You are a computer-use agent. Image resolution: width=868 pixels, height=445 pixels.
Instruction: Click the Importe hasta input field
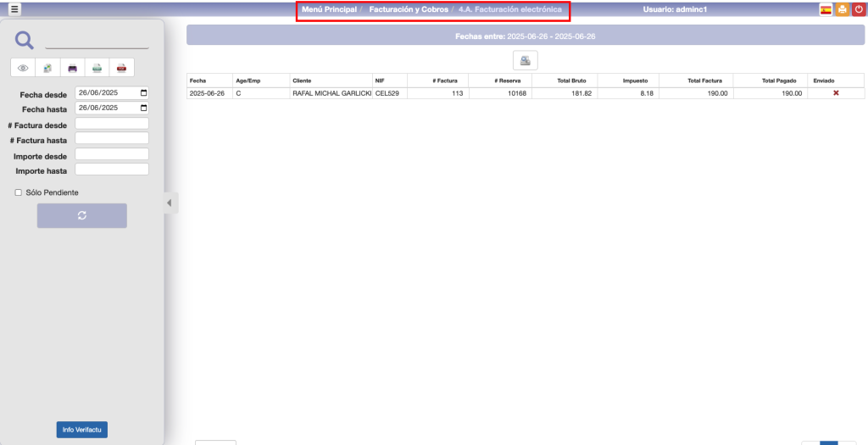(112, 170)
